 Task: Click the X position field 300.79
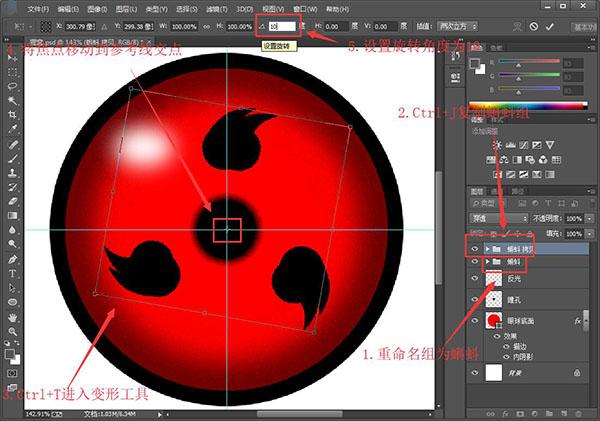coord(80,26)
